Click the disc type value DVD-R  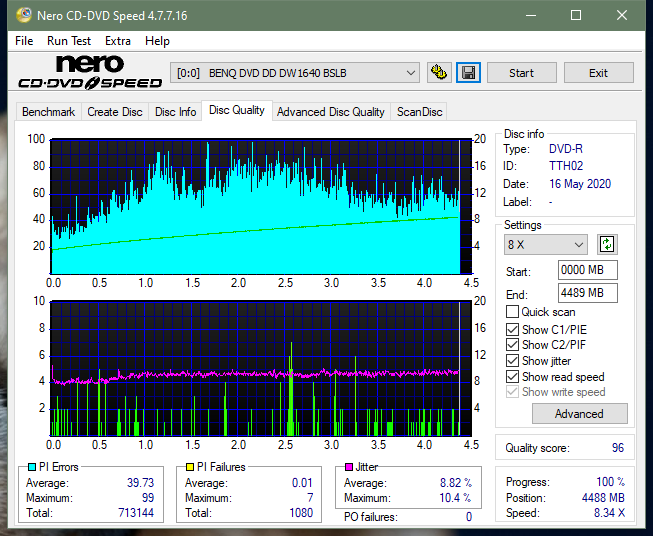pos(566,149)
